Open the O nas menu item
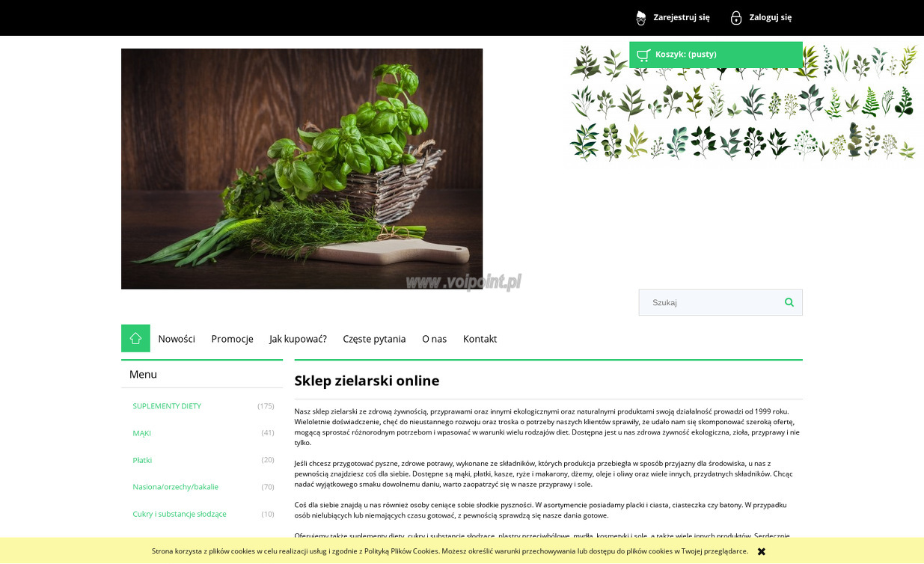 [x=434, y=339]
